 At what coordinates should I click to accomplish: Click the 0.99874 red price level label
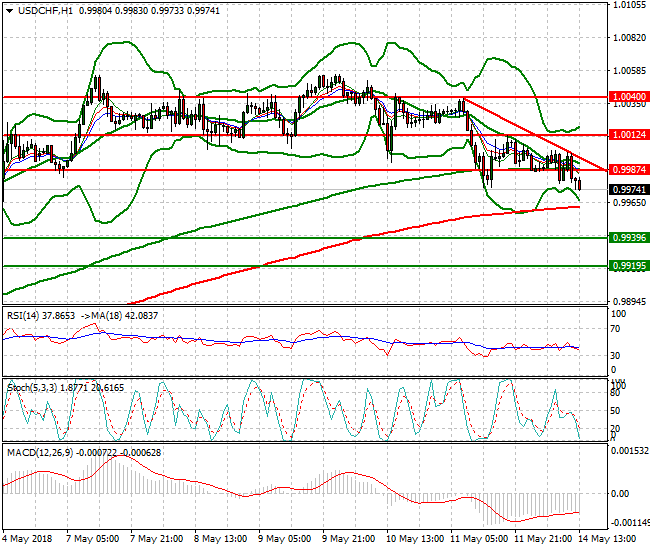click(629, 170)
